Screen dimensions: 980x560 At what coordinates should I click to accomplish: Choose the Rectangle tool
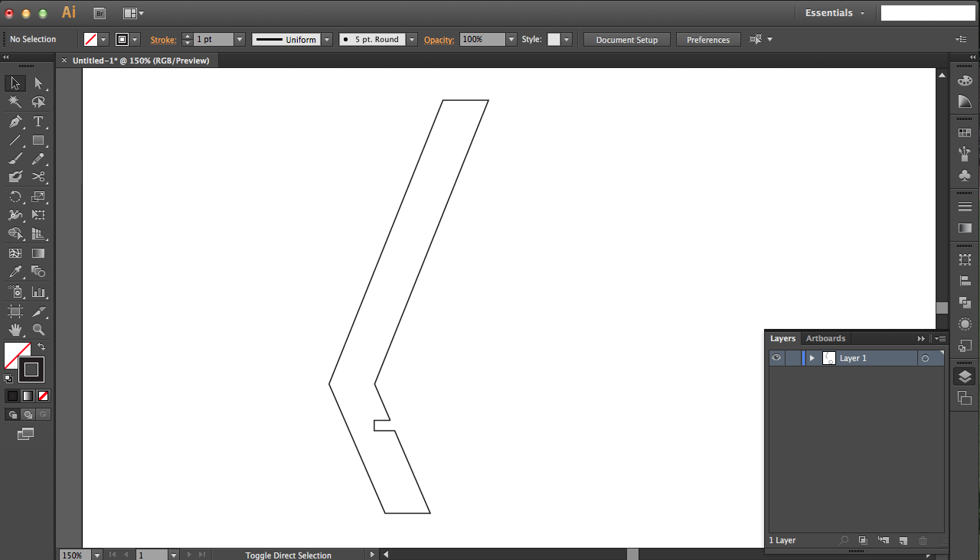(38, 140)
